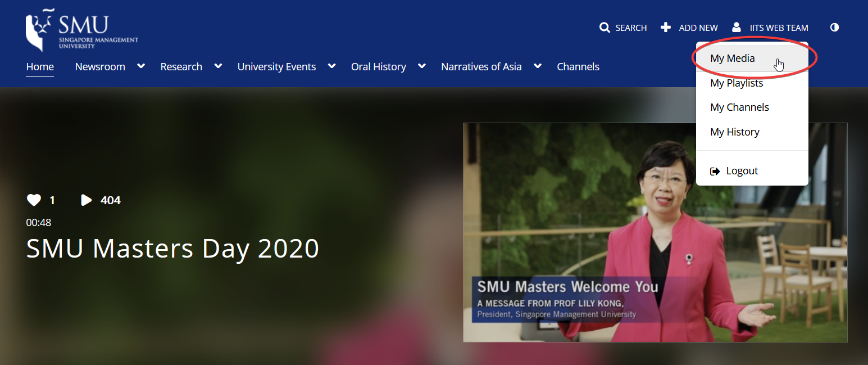Click the 404 play count text

click(x=110, y=200)
